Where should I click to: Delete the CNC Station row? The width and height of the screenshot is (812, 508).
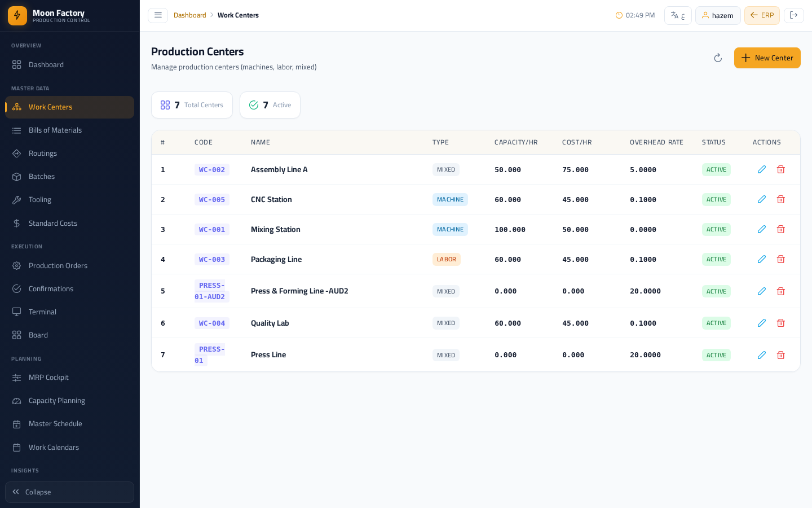(781, 199)
